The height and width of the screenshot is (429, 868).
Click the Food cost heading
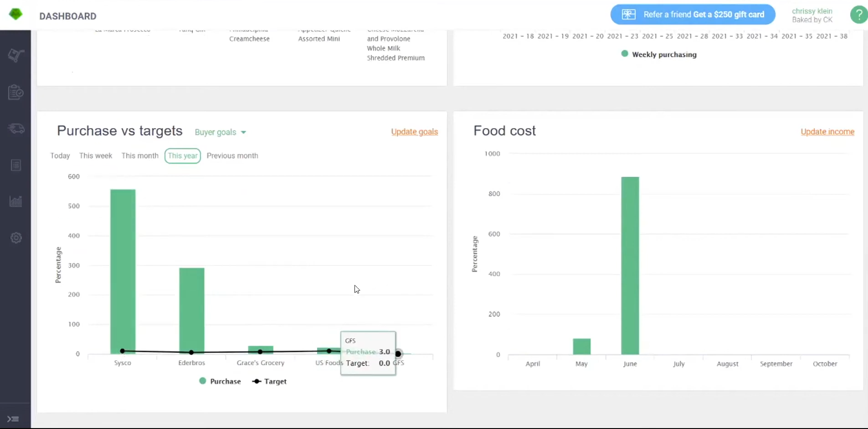point(504,131)
